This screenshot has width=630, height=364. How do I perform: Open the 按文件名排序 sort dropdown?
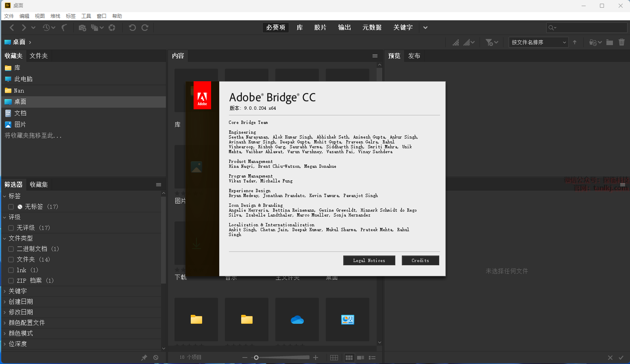point(538,42)
